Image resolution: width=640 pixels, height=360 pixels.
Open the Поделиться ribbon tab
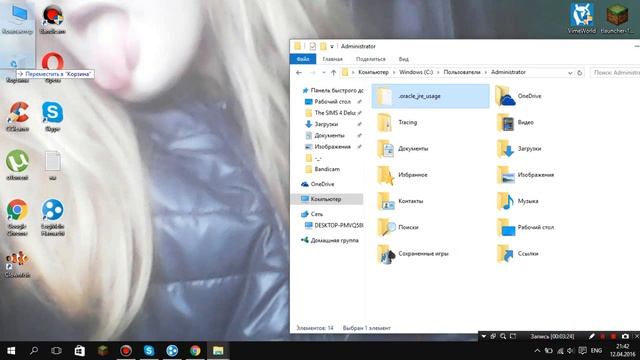371,59
